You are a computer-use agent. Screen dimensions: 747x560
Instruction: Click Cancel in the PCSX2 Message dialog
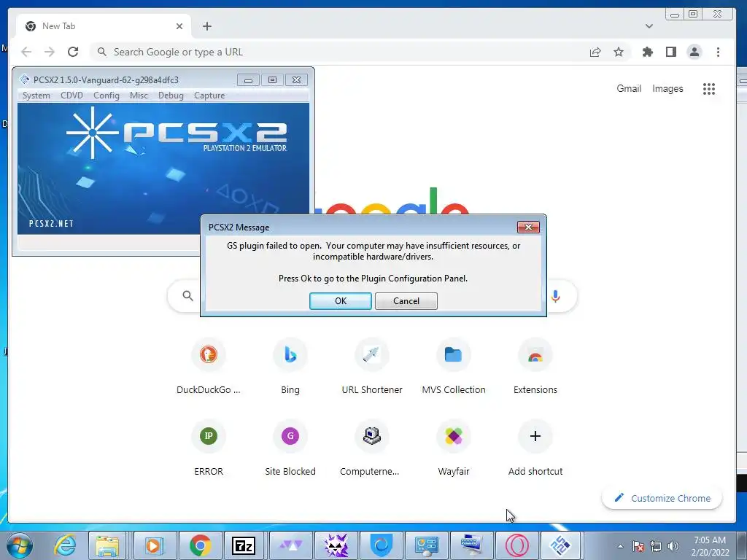click(406, 301)
